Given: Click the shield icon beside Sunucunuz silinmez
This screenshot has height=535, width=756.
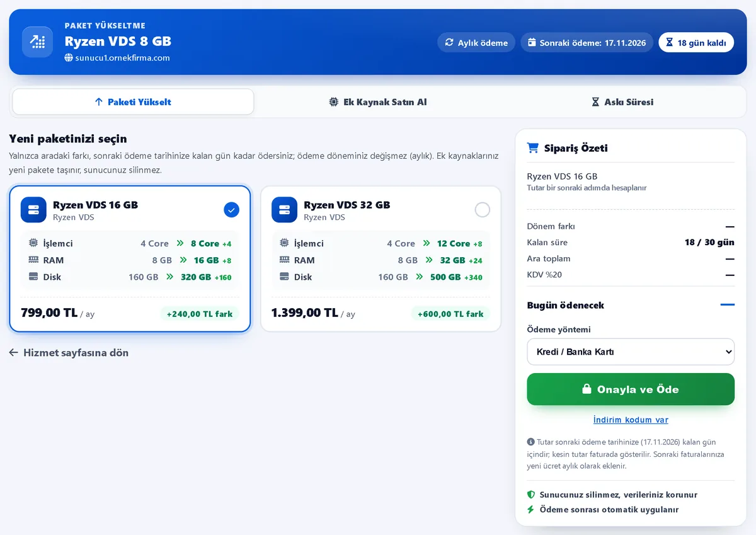Looking at the screenshot, I should pyautogui.click(x=531, y=495).
